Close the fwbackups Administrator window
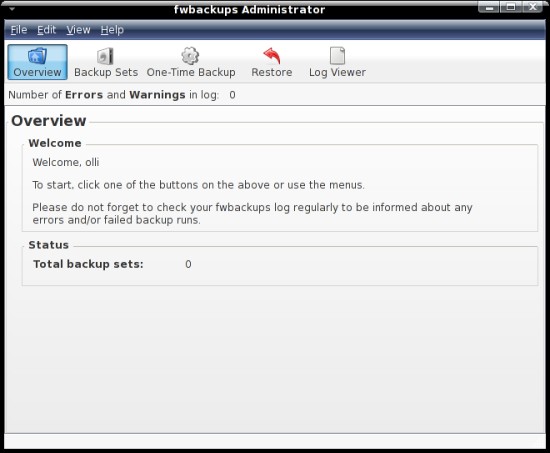 tap(533, 7)
